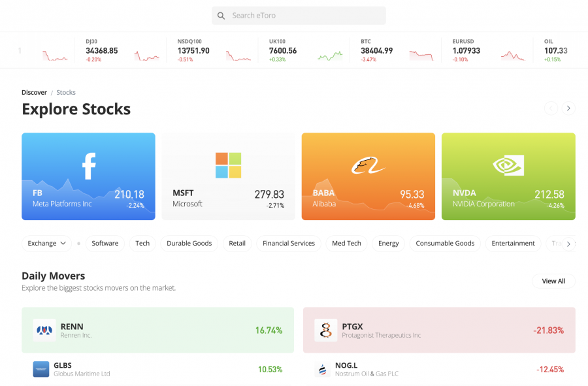Click the search magnifier icon

click(x=221, y=16)
